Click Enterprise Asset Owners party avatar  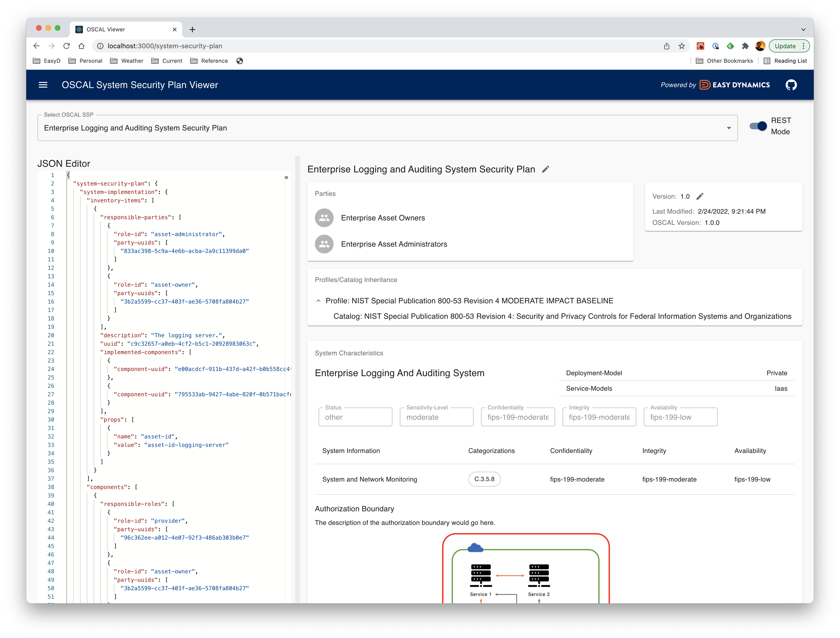324,218
